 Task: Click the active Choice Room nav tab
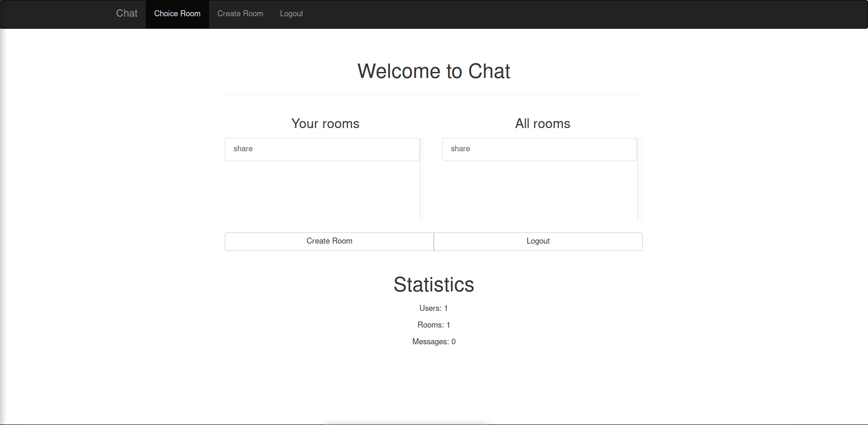pos(177,13)
